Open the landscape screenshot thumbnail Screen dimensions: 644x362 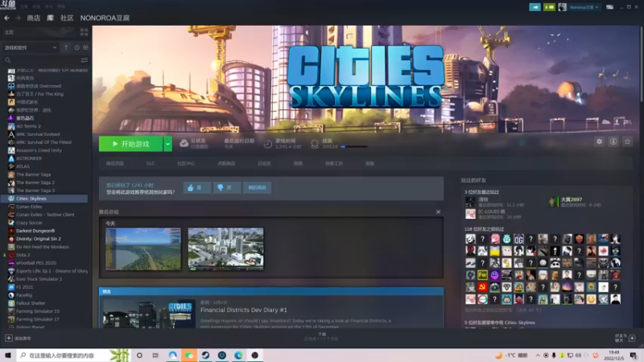point(143,249)
